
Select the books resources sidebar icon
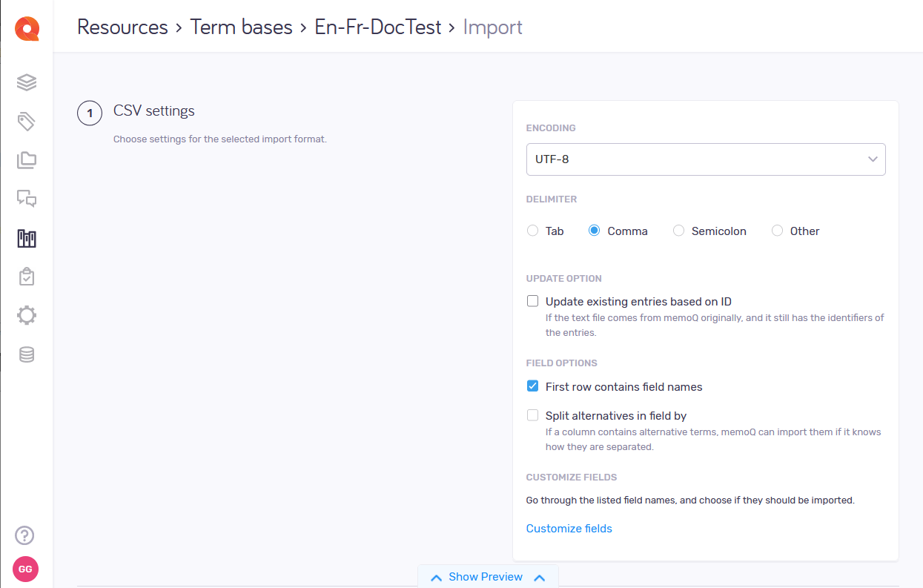tap(27, 238)
